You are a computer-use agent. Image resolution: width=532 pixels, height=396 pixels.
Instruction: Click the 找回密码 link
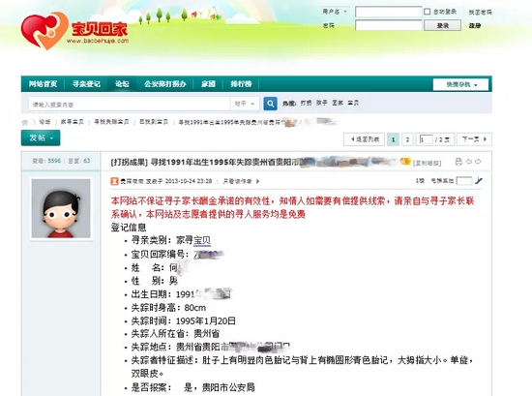point(480,13)
